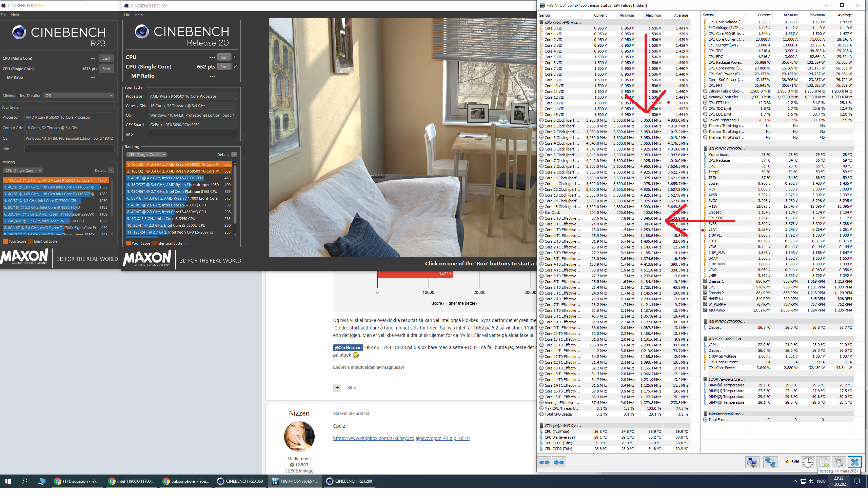Click the taskbar search magnifier icon
Viewport: 868px width, 503px height.
click(24, 481)
